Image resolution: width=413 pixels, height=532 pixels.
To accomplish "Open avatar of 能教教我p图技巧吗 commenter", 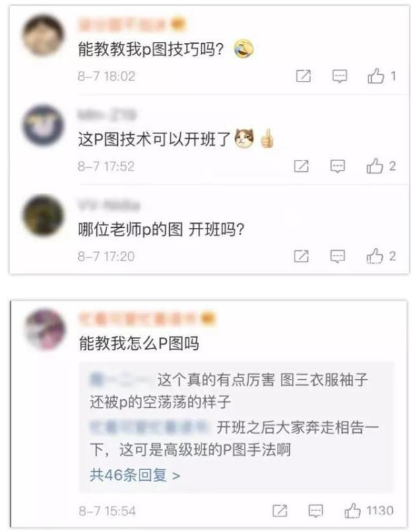I will (43, 35).
